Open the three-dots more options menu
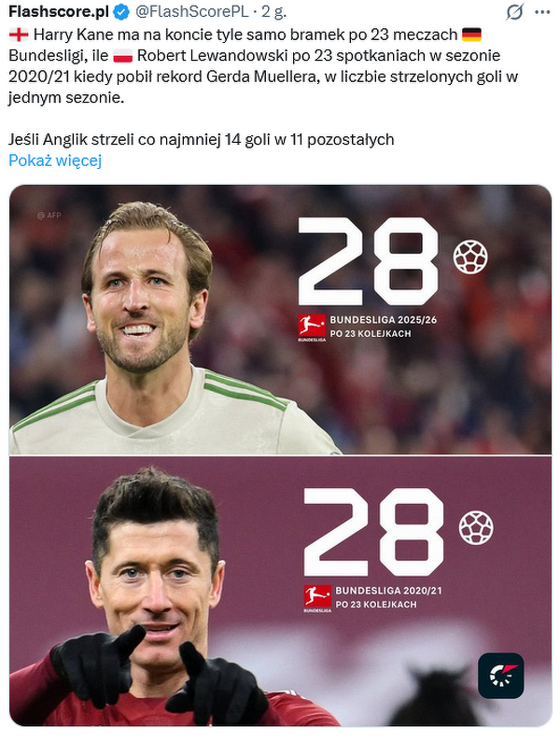Image resolution: width=560 pixels, height=740 pixels. (x=542, y=12)
